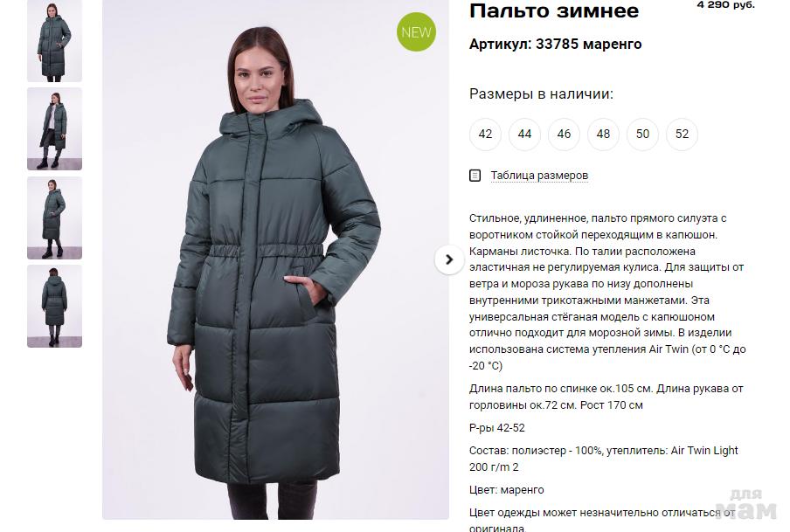Click the 4 290 руб. price
Image resolution: width=790 pixels, height=532 pixels.
point(725,4)
